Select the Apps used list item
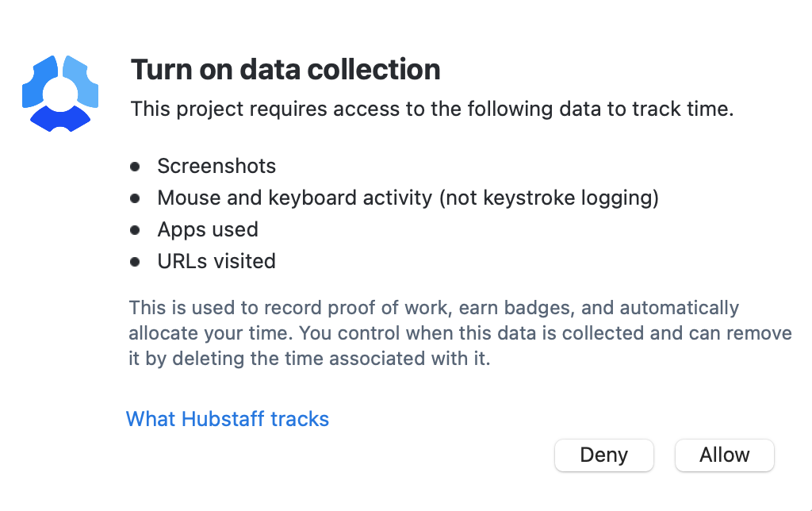Viewport: 812px width, 511px height. [x=208, y=229]
